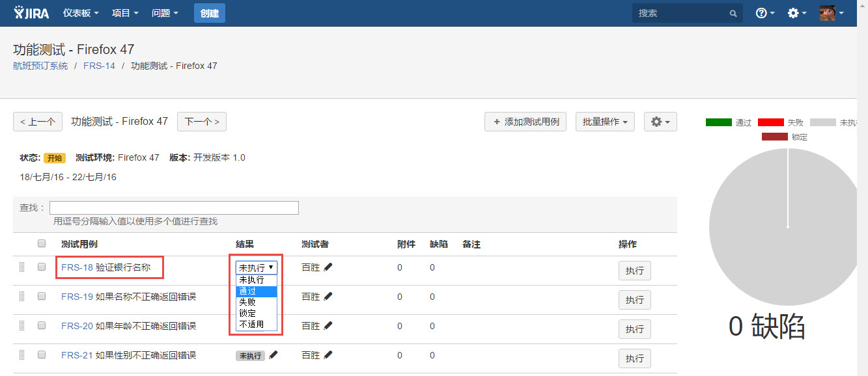Image resolution: width=868 pixels, height=376 pixels.
Task: Toggle the select-all checkbox in header
Action: pyautogui.click(x=42, y=243)
